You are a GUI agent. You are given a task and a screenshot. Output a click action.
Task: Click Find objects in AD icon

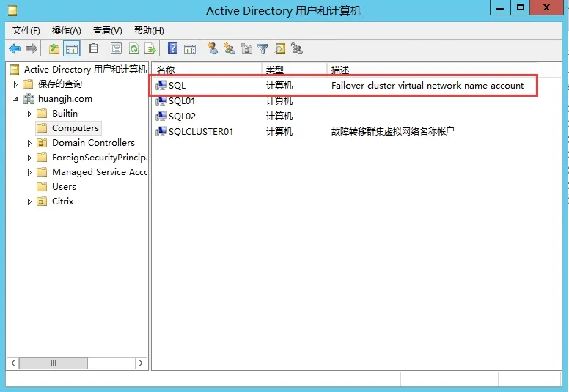point(280,48)
